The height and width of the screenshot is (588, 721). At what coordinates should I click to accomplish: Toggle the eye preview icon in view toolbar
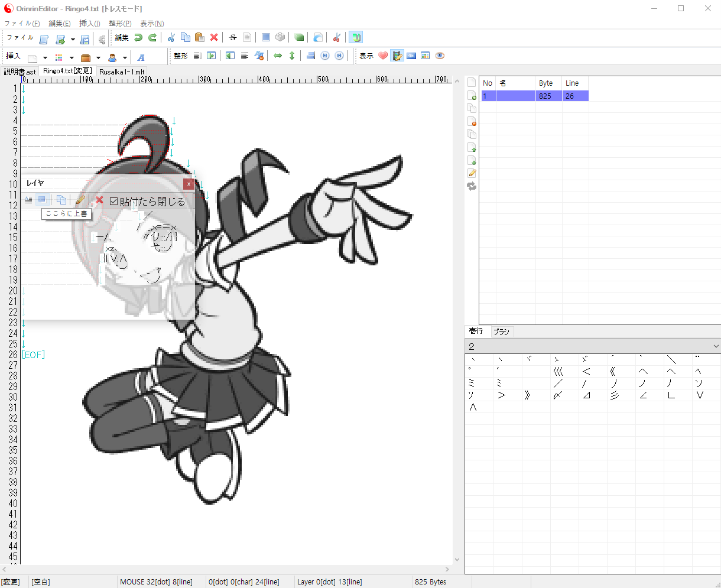[440, 56]
